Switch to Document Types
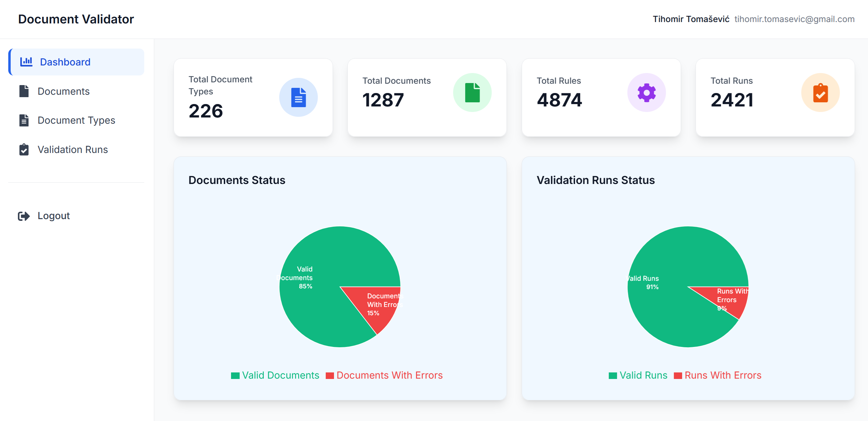The image size is (868, 421). click(x=76, y=120)
